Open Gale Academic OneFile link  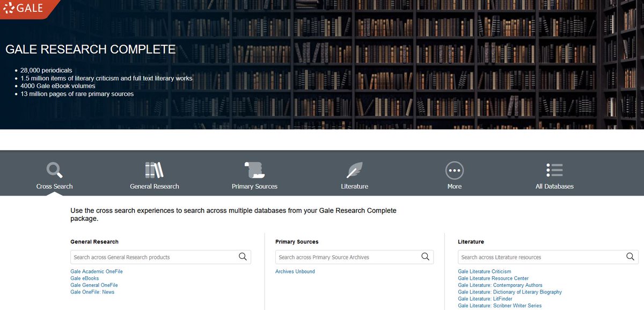(x=97, y=271)
